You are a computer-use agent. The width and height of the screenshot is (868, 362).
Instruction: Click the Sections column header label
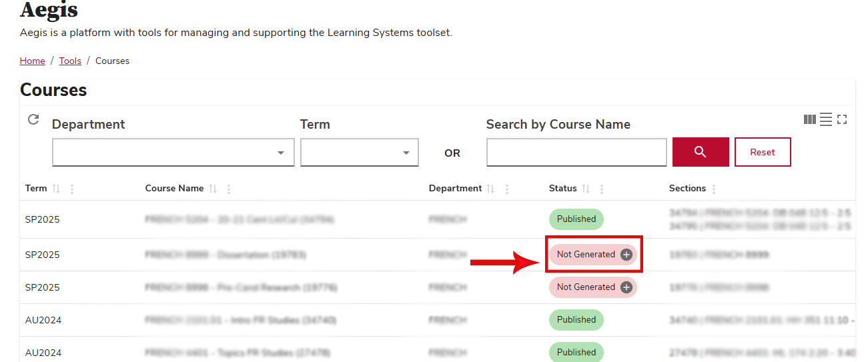click(687, 189)
